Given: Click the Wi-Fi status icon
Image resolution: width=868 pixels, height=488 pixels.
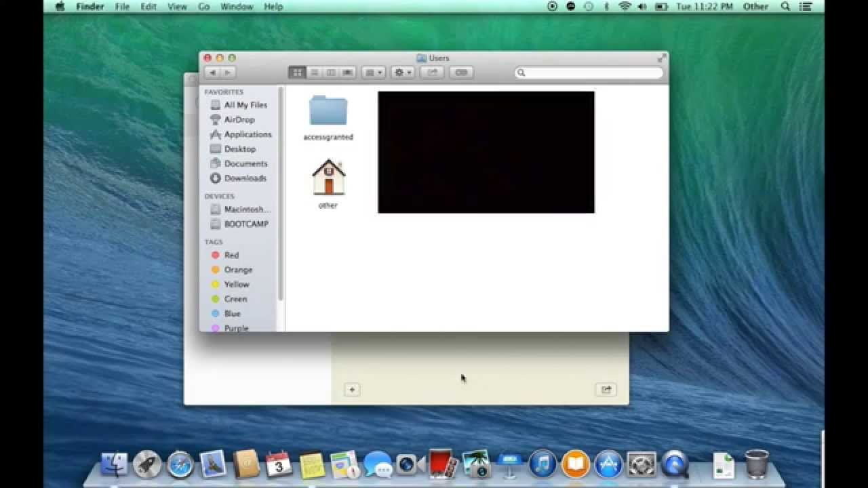Looking at the screenshot, I should pyautogui.click(x=625, y=7).
